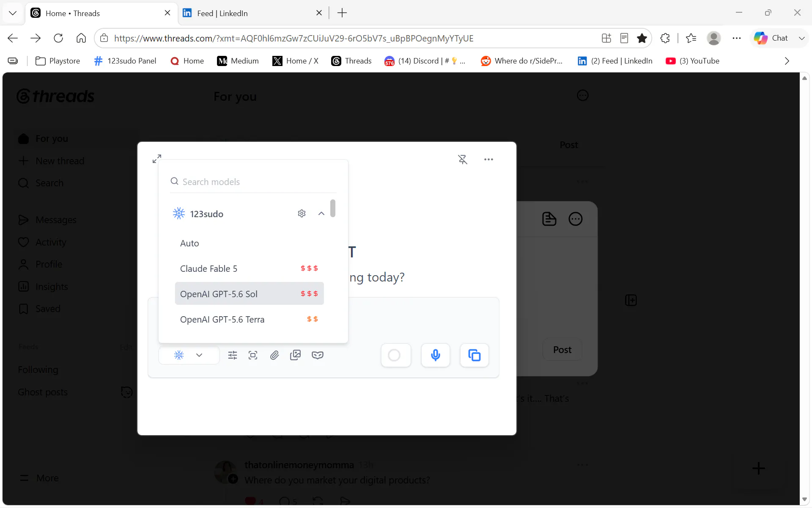Open the YouTube bookmark

pos(693,61)
